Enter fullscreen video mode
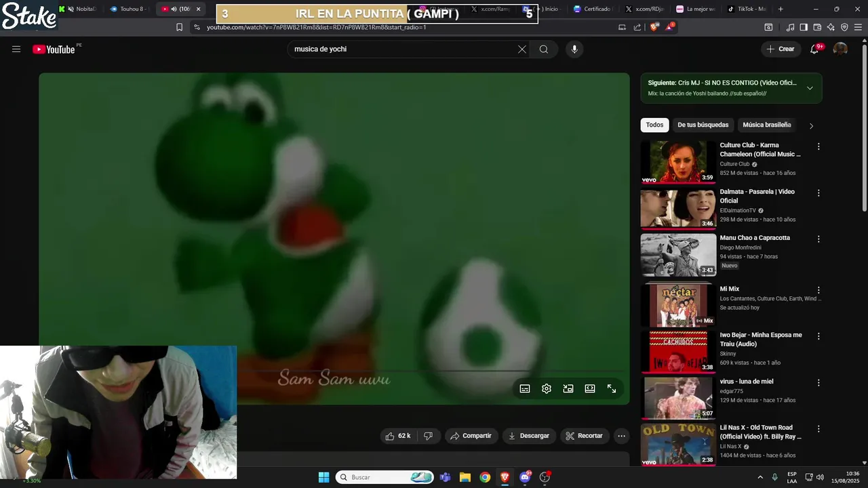The image size is (868, 488). pyautogui.click(x=612, y=388)
